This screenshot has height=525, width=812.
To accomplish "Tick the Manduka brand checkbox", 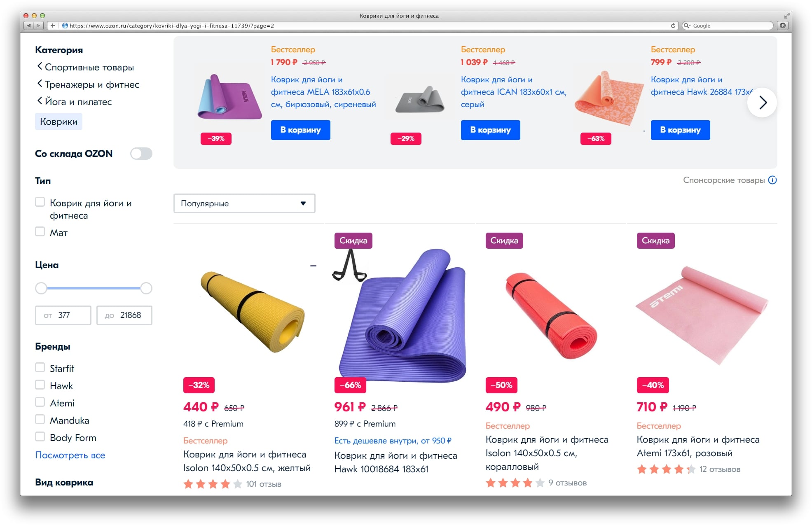I will coord(40,419).
